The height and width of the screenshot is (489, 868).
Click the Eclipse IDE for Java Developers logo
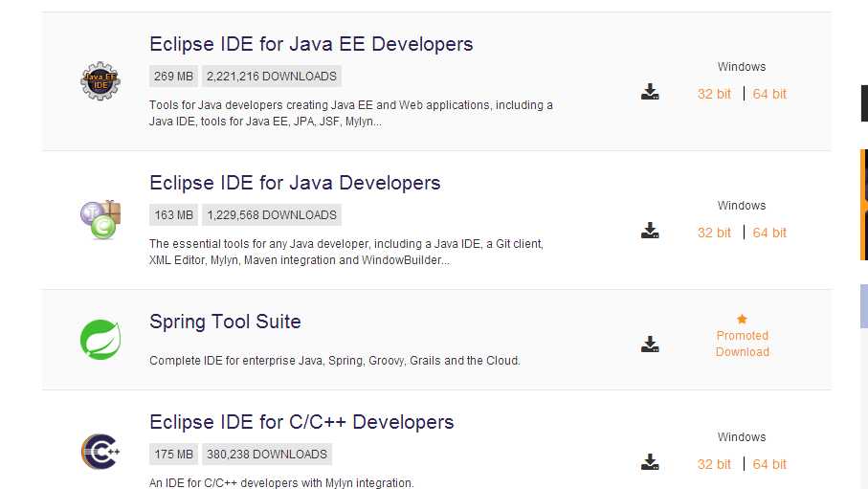100,219
